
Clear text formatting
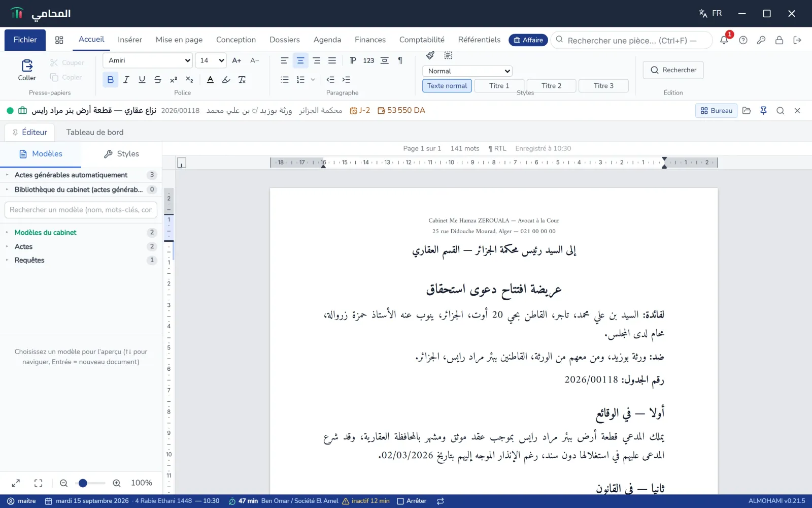[242, 80]
